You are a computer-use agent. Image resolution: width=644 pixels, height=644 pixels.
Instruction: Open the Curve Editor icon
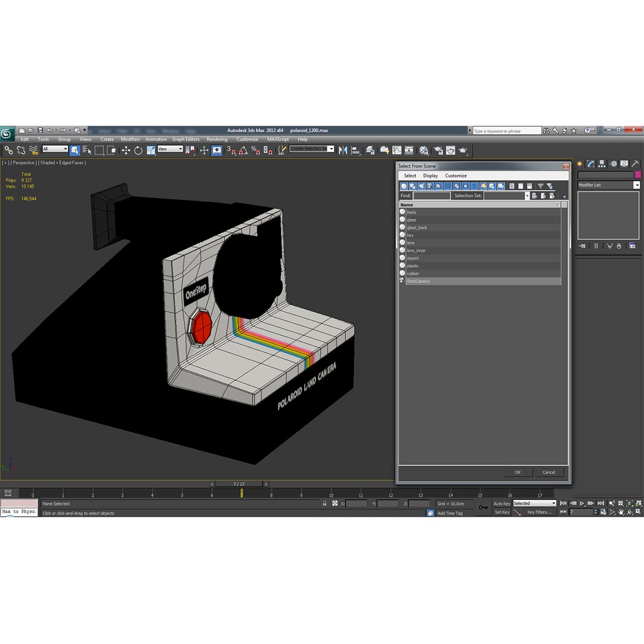[x=397, y=150]
